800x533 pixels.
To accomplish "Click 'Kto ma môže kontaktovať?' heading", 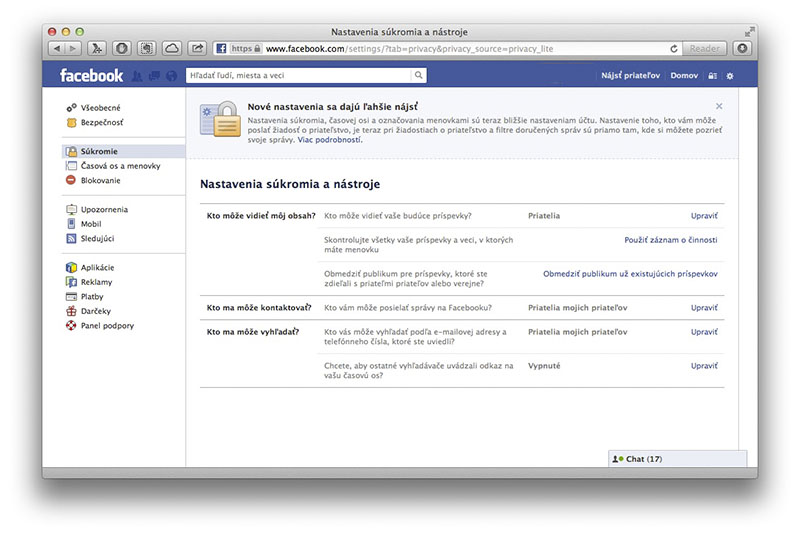I will [x=259, y=308].
